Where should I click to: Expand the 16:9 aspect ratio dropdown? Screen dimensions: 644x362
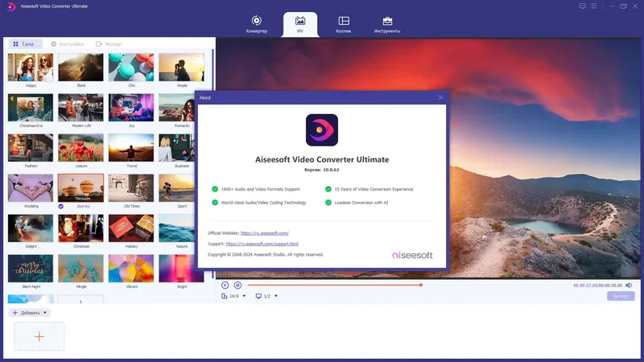(244, 296)
